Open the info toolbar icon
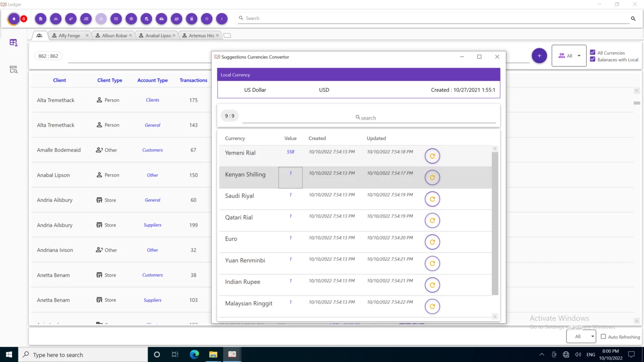The image size is (644, 362). 222,19
